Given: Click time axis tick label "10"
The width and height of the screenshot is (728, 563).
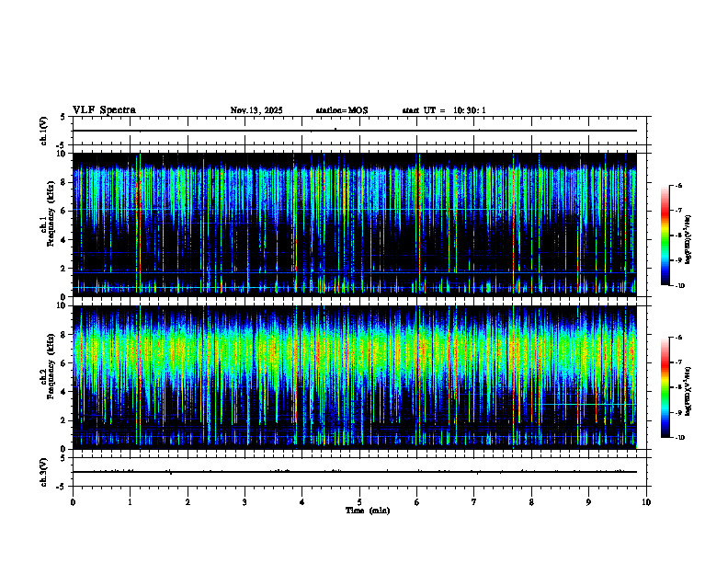Looking at the screenshot, I should [x=646, y=502].
